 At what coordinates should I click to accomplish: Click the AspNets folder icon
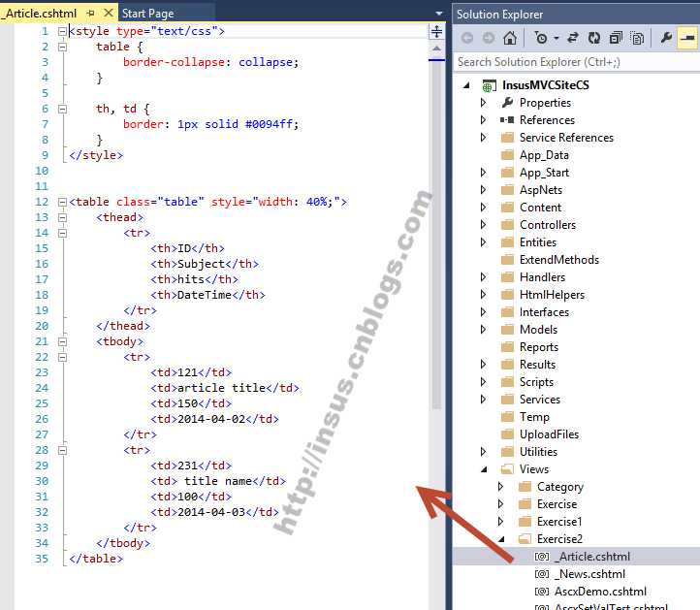point(507,190)
